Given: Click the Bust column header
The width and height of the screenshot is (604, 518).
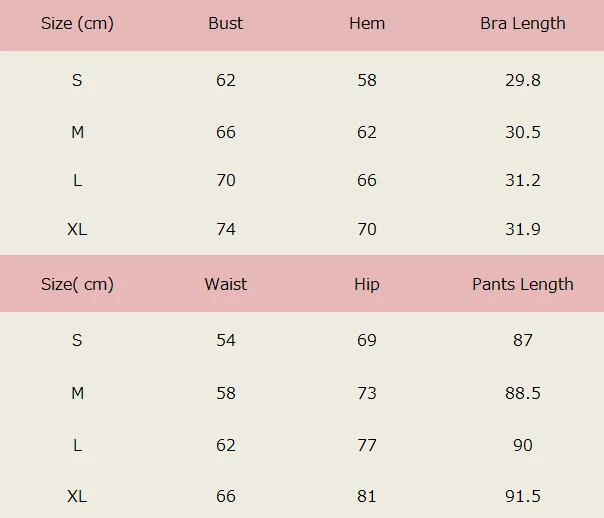Looking at the screenshot, I should (x=226, y=24).
